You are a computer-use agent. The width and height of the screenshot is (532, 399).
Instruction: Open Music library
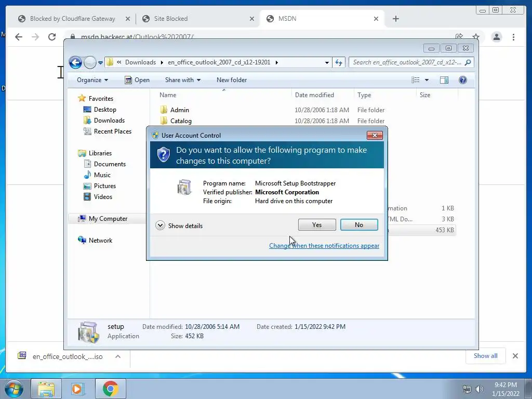point(102,175)
